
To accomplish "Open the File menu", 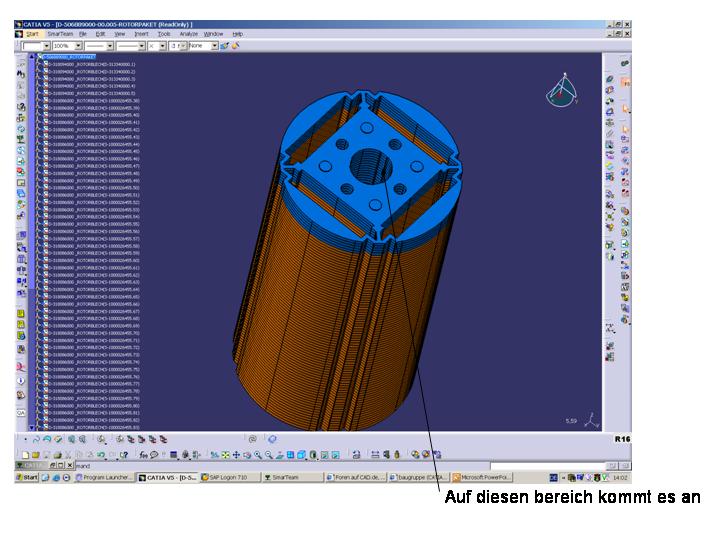I will [x=83, y=34].
